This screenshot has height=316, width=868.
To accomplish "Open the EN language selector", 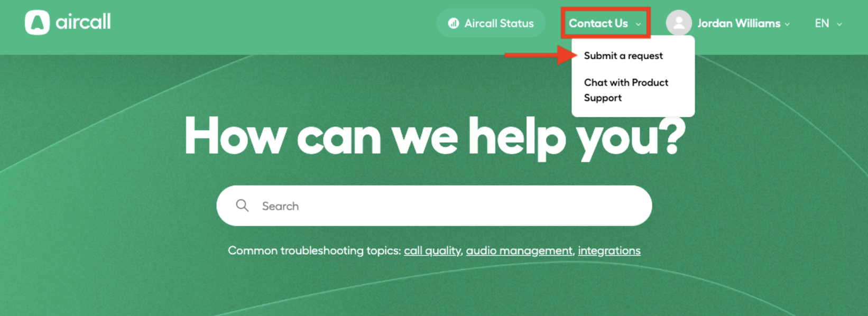I will tap(828, 23).
